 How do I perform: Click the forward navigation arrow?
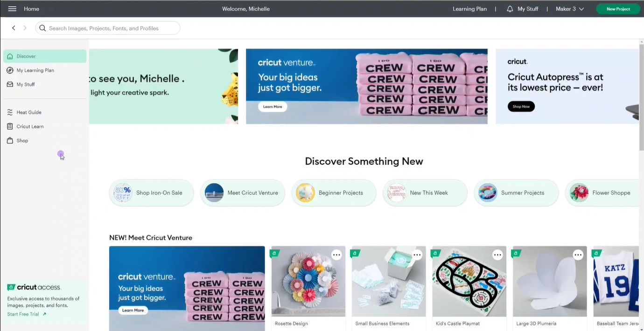click(x=25, y=28)
